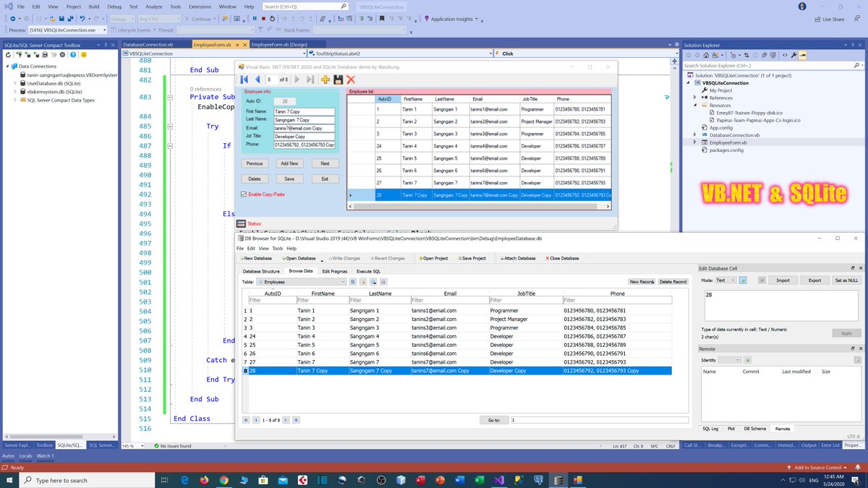Move to next record in form navigator

[x=297, y=80]
